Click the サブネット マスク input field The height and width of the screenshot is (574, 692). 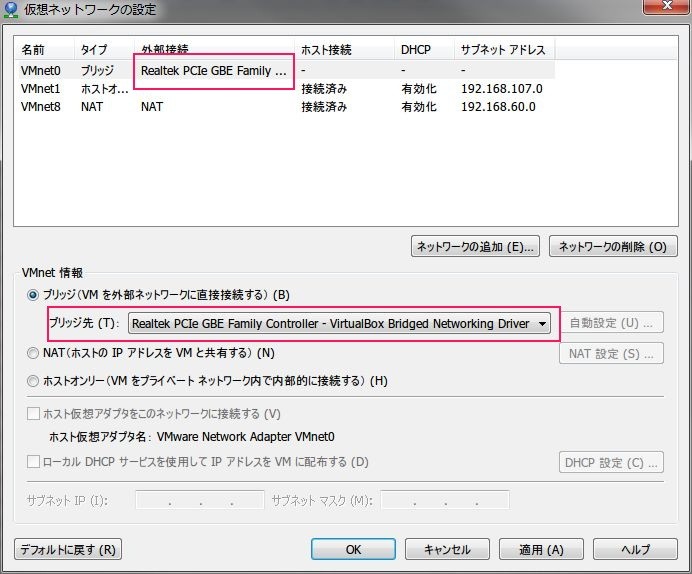click(x=445, y=500)
